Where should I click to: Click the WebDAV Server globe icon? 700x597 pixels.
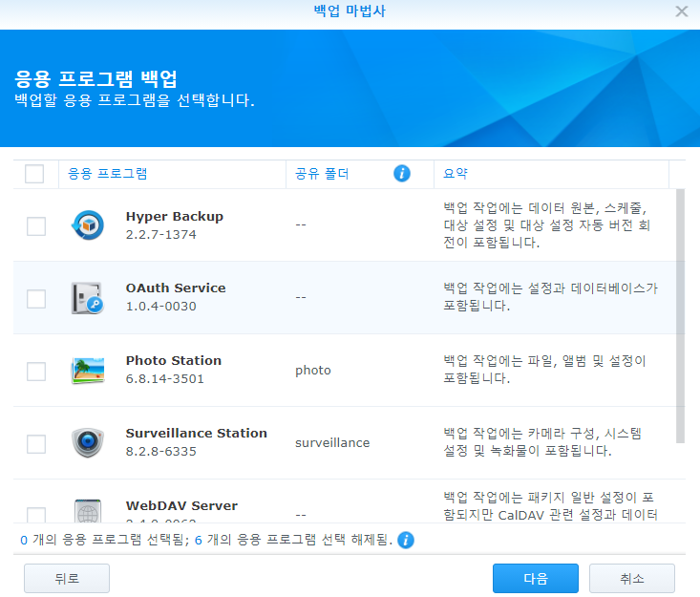coord(88,511)
